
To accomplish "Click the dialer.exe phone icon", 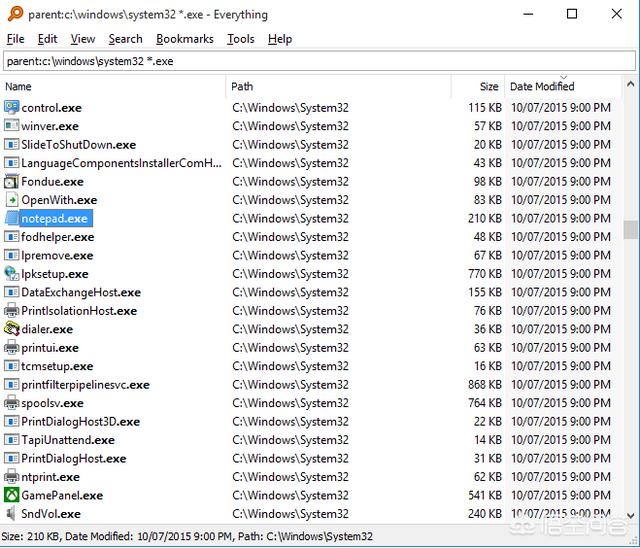I will (12, 329).
